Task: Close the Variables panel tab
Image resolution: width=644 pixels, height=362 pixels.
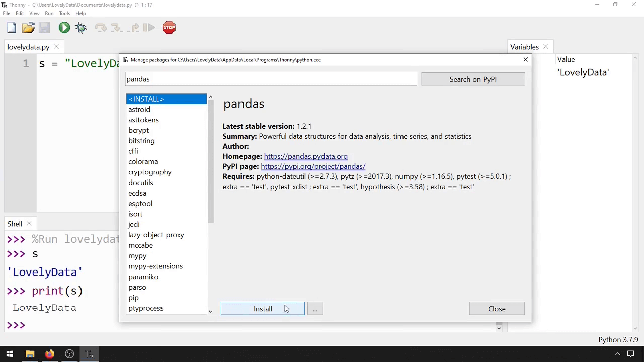Action: coord(546,47)
